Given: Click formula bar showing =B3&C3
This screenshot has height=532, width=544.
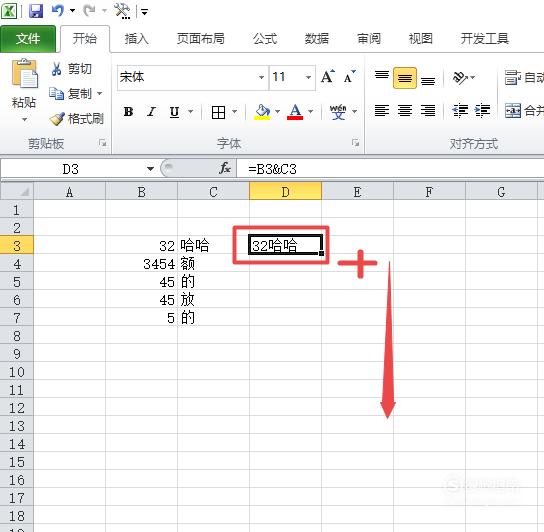Looking at the screenshot, I should pyautogui.click(x=390, y=169).
